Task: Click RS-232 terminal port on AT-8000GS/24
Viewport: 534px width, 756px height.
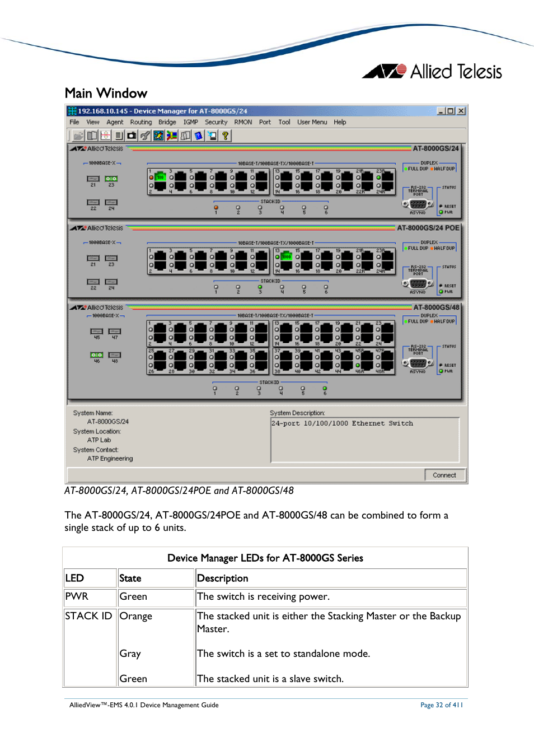Action: [x=418, y=204]
